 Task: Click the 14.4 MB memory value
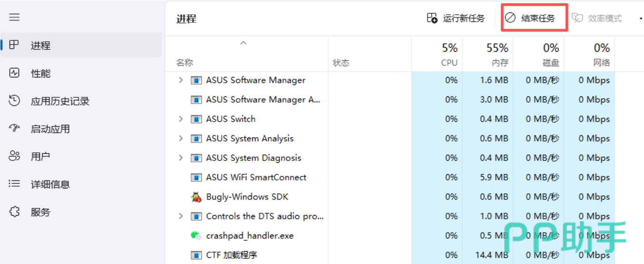[x=492, y=255]
